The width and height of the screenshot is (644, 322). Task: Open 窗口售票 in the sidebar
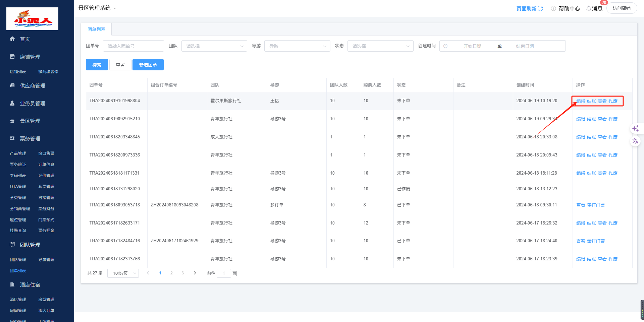coord(46,153)
